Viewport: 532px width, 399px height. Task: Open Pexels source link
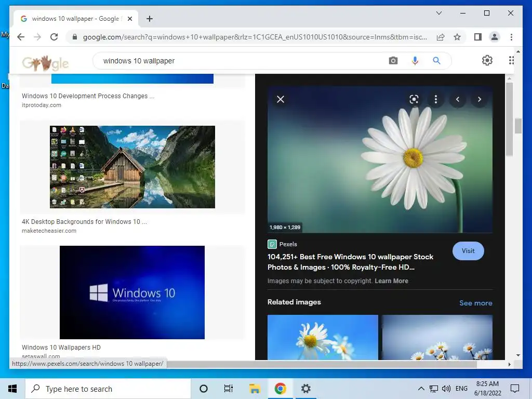[x=282, y=244]
